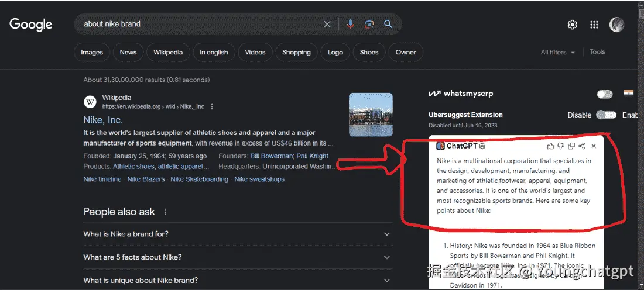Image resolution: width=644 pixels, height=290 pixels.
Task: Click in the "about nike brand" search field
Action: 201,24
